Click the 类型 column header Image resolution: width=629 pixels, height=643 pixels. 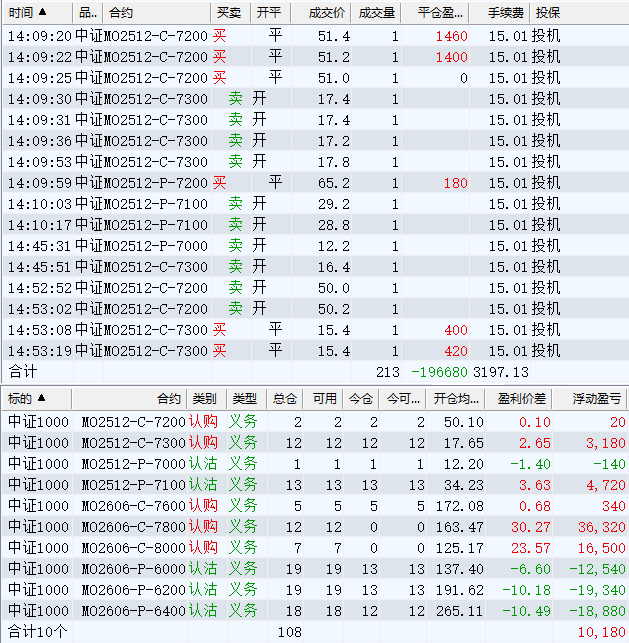tap(246, 398)
